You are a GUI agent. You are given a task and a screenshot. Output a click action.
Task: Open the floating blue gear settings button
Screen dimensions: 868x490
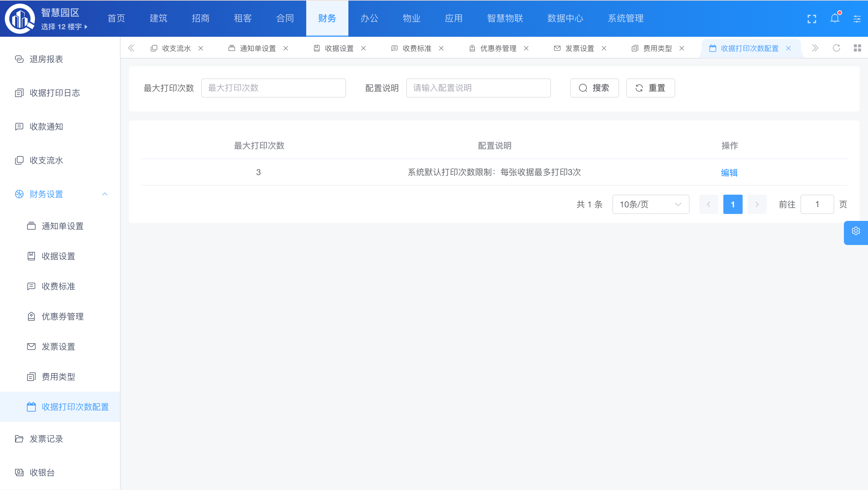856,231
